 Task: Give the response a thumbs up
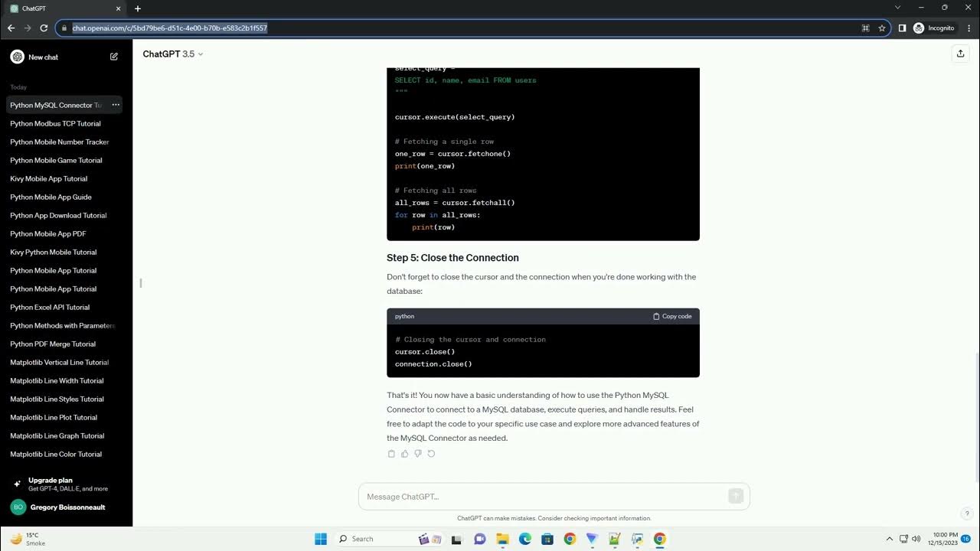405,454
